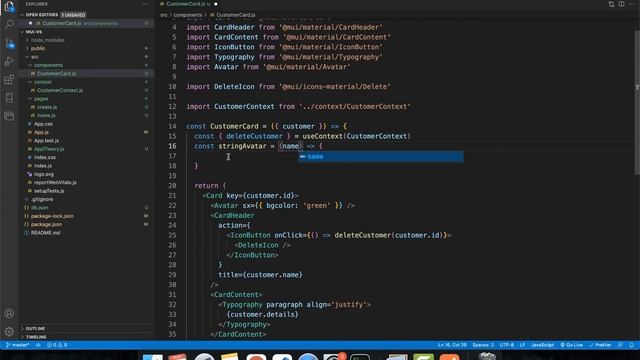Open the Manage gear icon
Image resolution: width=640 pixels, height=360 pixels.
coord(9,331)
